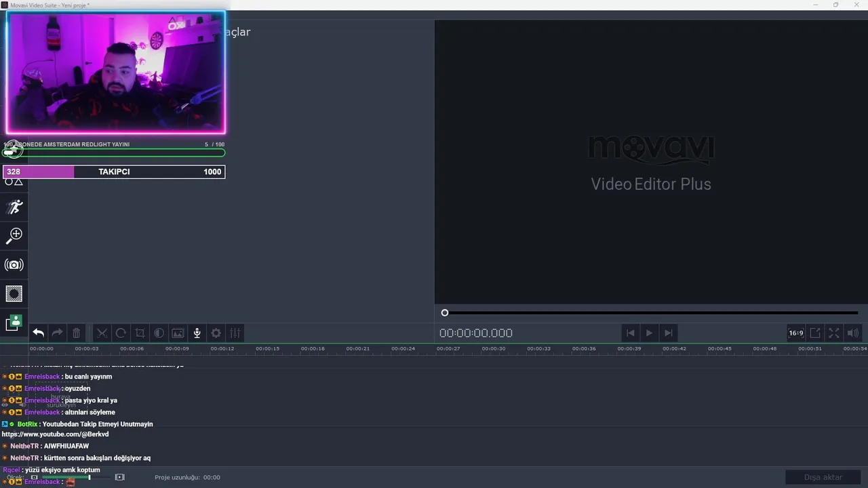Open the Stabilization camera tool

pos(14,265)
